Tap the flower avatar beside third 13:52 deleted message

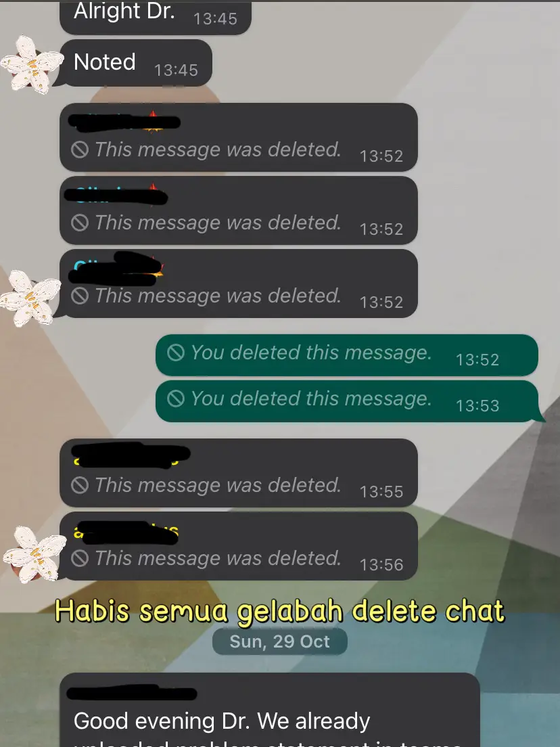[x=31, y=297]
